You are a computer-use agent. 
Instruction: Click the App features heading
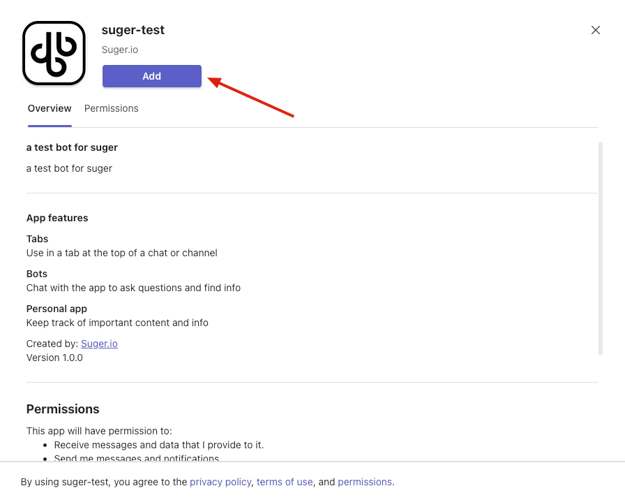click(57, 218)
